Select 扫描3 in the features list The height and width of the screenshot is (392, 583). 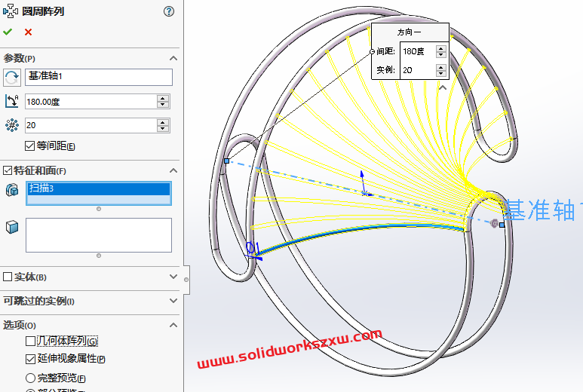coord(99,188)
